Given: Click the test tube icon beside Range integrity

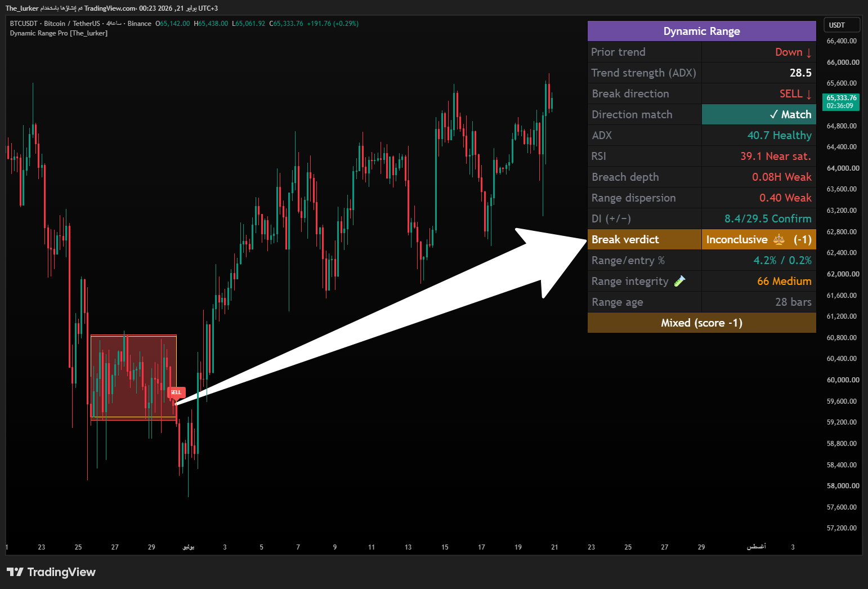Looking at the screenshot, I should tap(679, 281).
